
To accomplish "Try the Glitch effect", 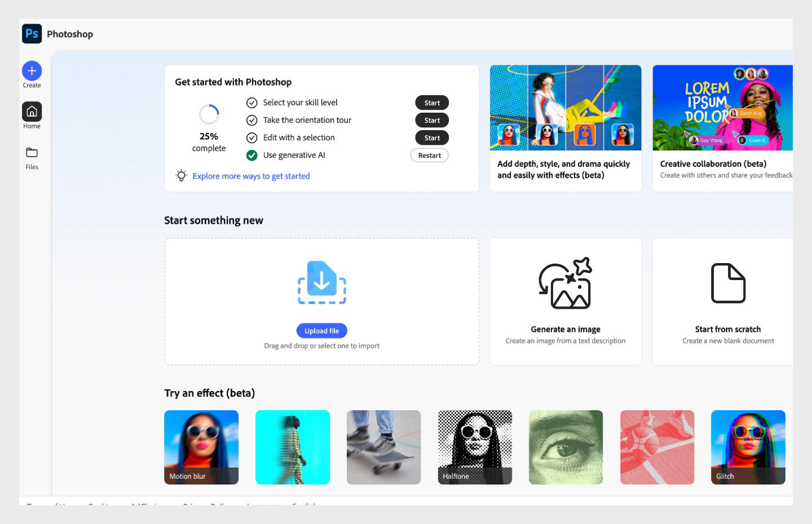I will (x=748, y=447).
